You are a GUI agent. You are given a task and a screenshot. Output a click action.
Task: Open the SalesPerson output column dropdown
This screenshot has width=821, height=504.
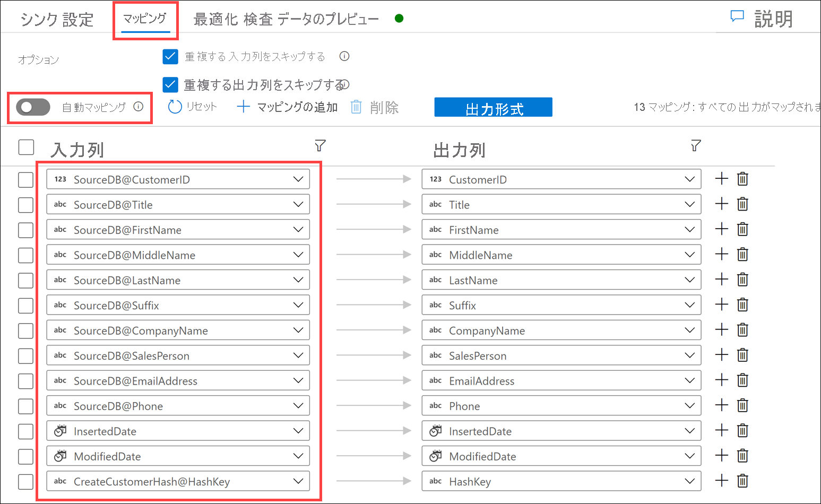(x=561, y=355)
